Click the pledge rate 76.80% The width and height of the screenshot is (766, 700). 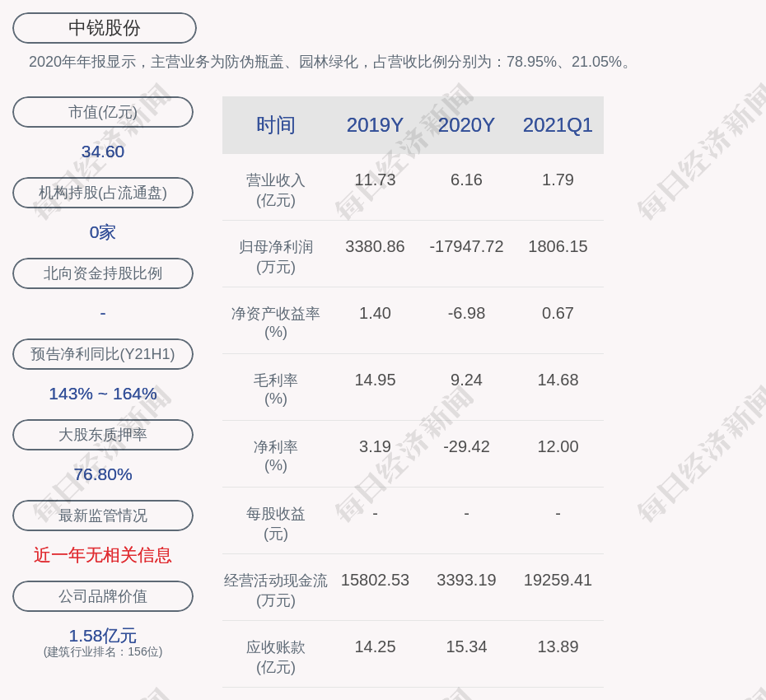tap(103, 474)
